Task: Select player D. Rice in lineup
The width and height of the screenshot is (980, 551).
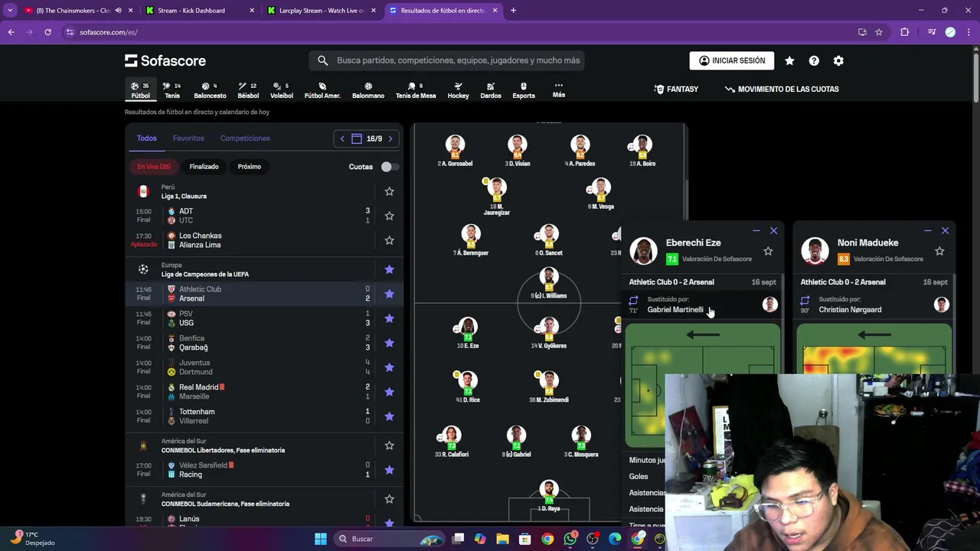Action: (x=467, y=387)
